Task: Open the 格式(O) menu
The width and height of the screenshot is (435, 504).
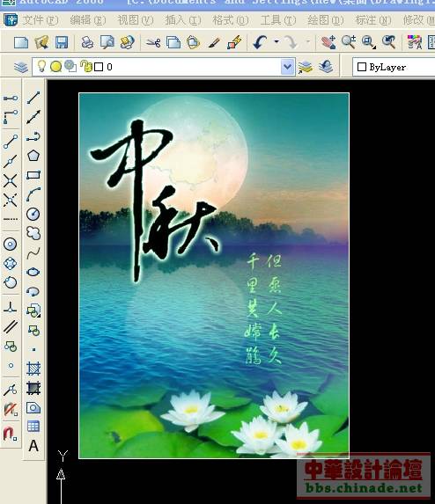Action: (x=231, y=20)
